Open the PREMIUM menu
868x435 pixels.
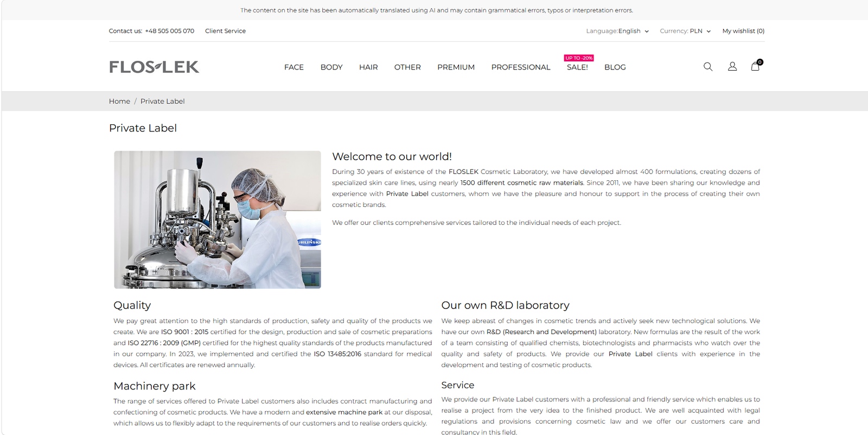[456, 67]
